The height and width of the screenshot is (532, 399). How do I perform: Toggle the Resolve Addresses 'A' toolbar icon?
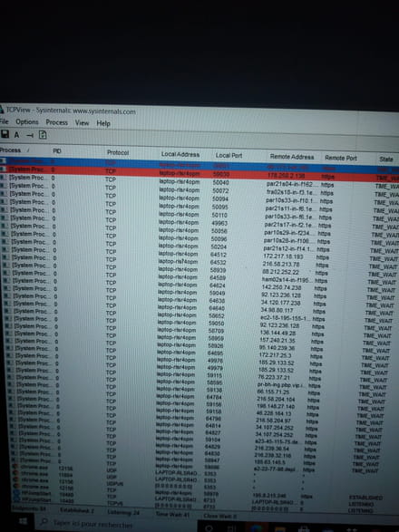[16, 135]
